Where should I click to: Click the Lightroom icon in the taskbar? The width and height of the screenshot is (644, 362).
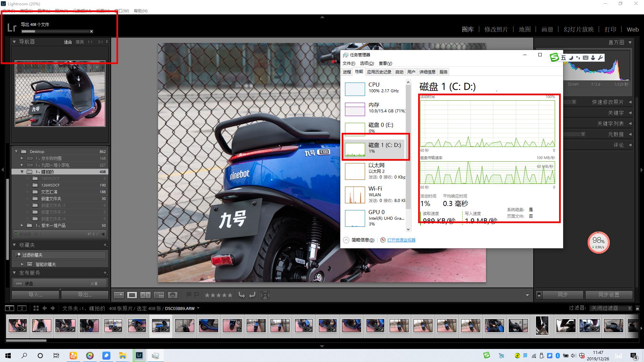[x=139, y=355]
